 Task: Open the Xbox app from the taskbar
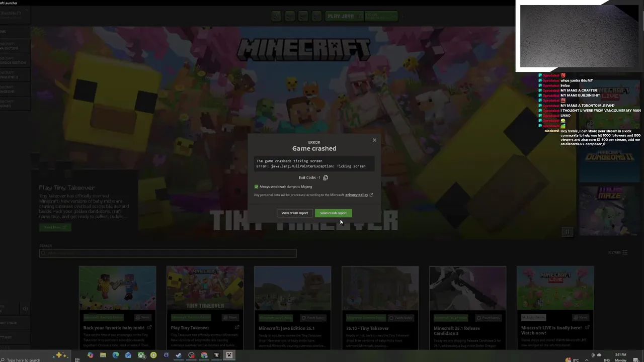pyautogui.click(x=141, y=355)
